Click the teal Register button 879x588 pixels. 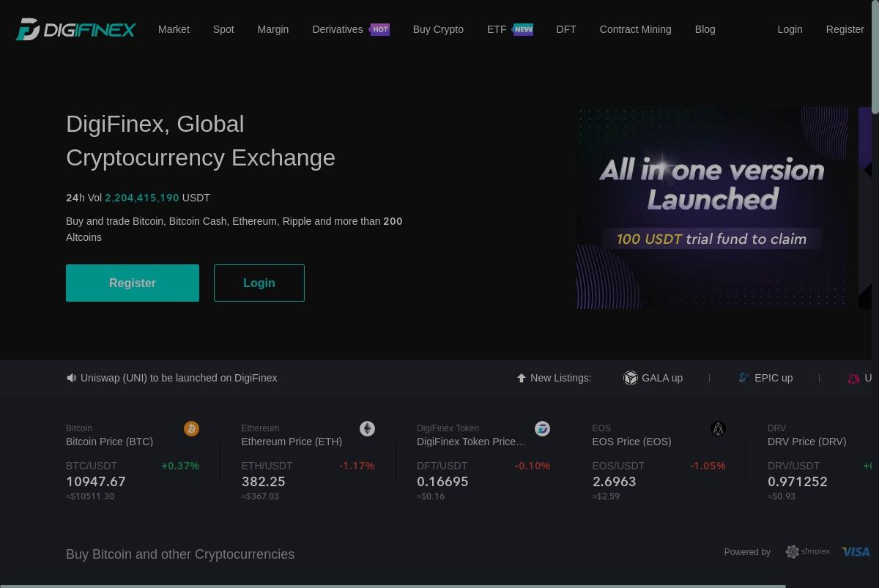tap(133, 283)
